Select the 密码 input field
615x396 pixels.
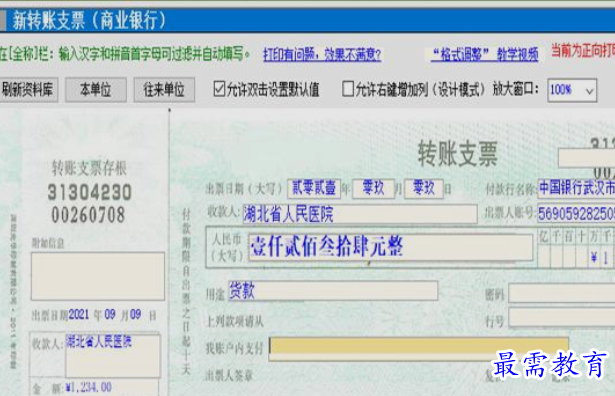562,293
